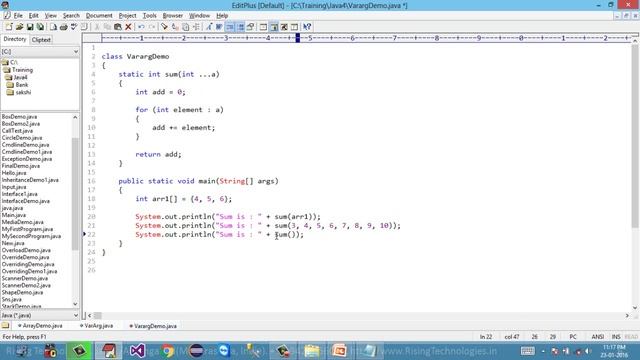Open the Set Font toolbar icon

[209, 27]
